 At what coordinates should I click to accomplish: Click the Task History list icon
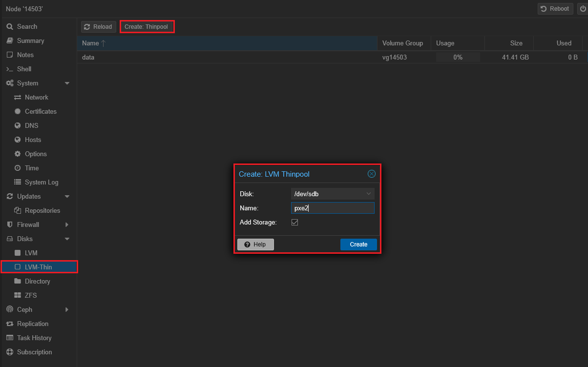[9, 338]
